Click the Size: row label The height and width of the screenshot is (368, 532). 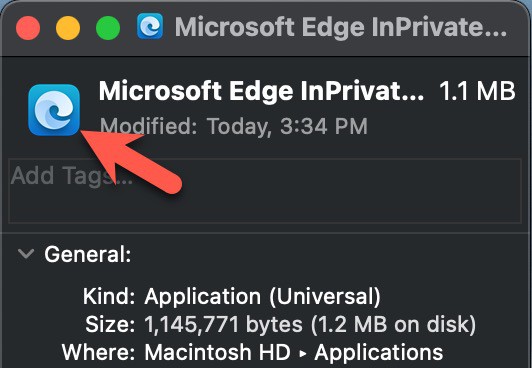click(x=110, y=324)
